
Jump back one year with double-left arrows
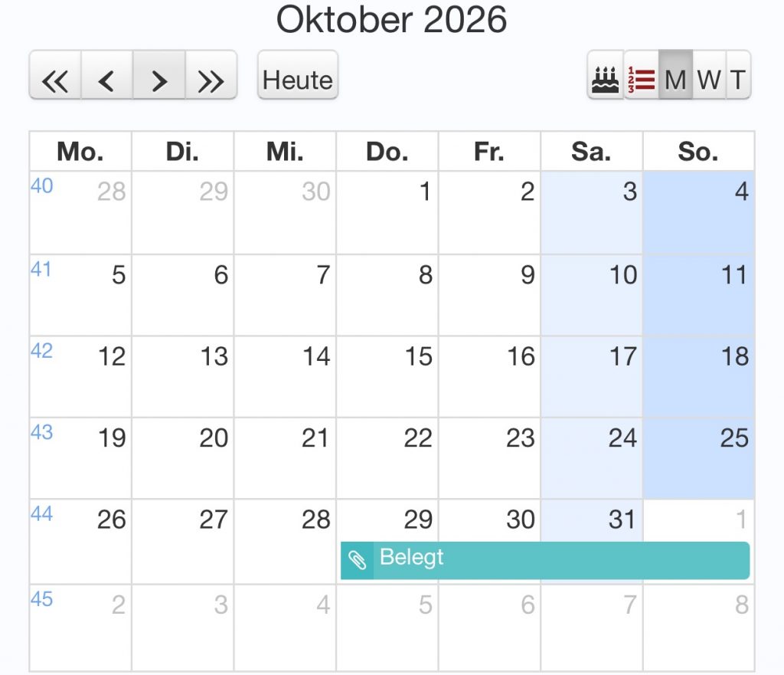click(x=55, y=75)
